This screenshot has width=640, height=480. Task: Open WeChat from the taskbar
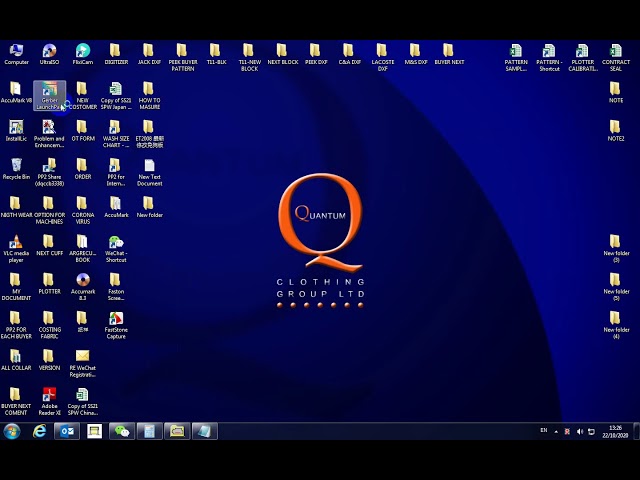(122, 431)
